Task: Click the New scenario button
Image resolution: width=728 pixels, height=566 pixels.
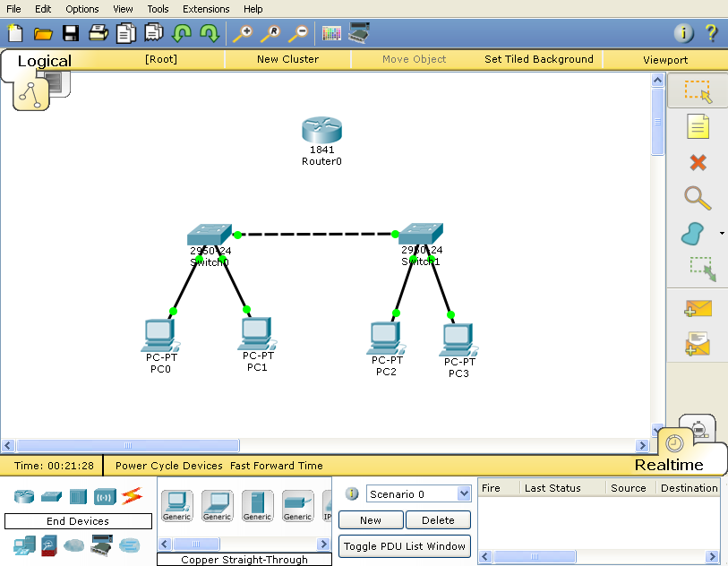Action: click(371, 520)
